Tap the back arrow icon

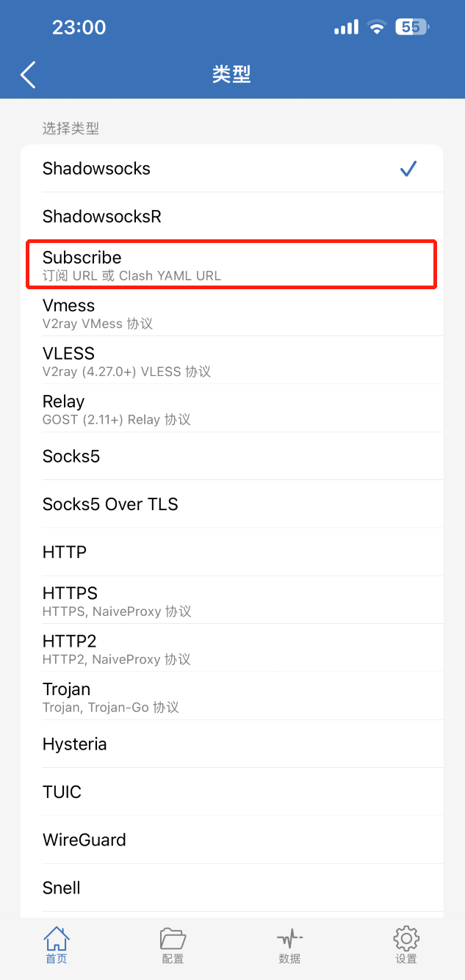point(28,74)
